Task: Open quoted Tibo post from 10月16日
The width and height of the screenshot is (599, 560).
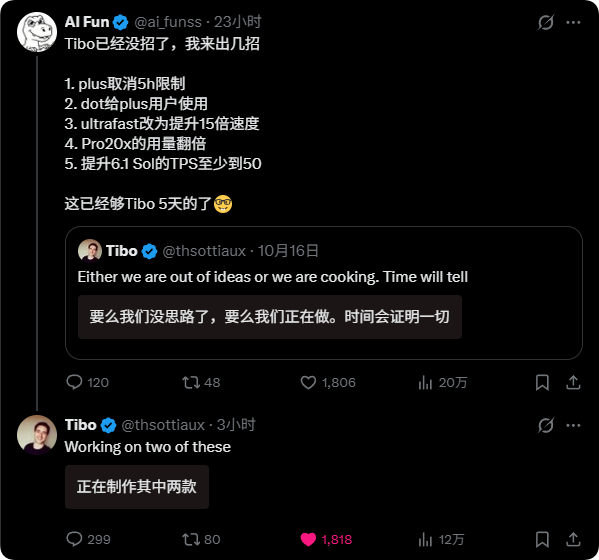Action: 324,293
